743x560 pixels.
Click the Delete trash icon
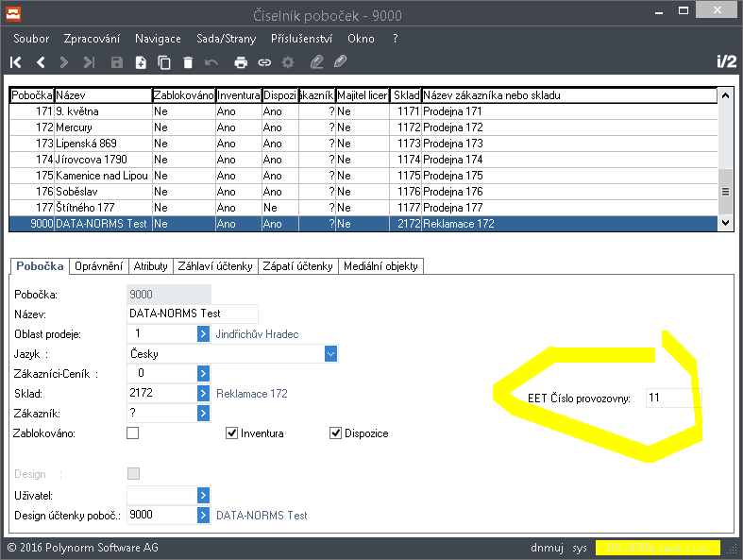point(188,62)
